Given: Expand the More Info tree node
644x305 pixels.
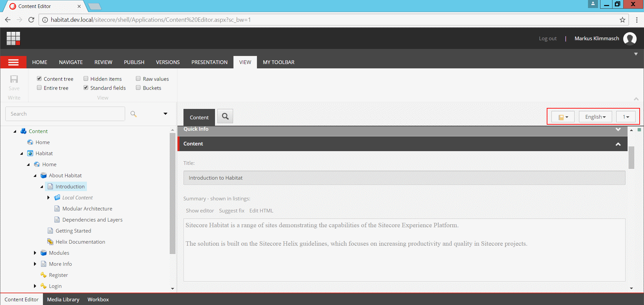Looking at the screenshot, I should 35,264.
